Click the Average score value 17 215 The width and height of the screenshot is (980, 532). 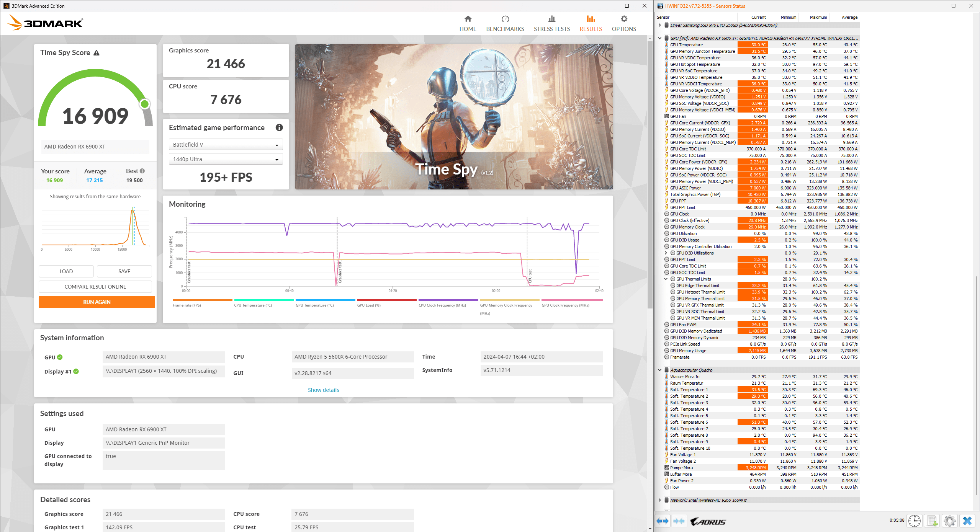tap(95, 180)
